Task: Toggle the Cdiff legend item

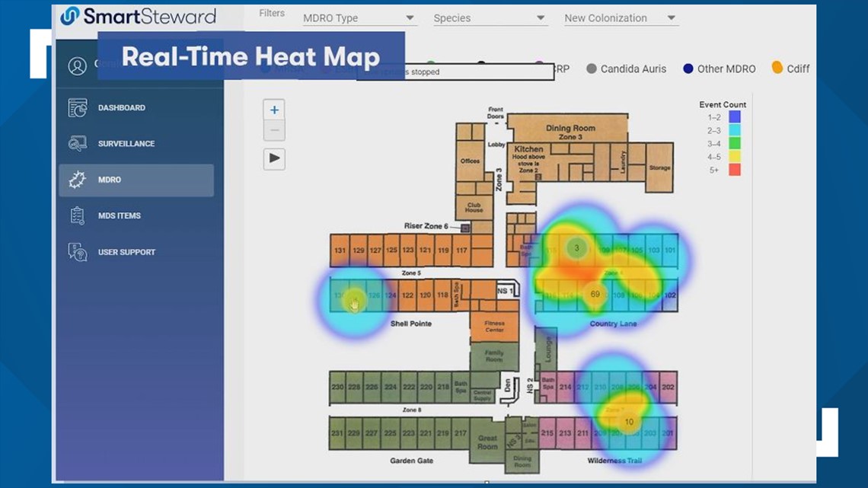Action: pos(790,69)
